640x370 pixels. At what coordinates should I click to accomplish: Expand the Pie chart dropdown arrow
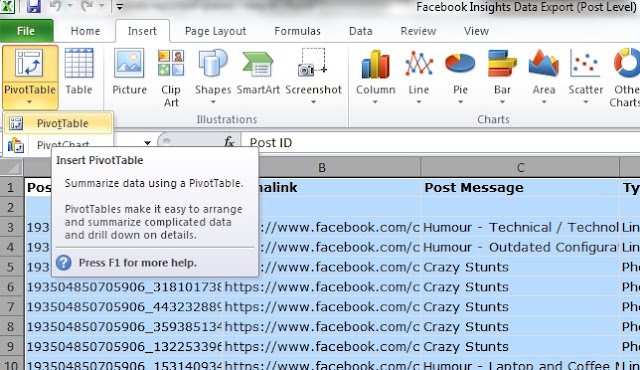click(460, 102)
